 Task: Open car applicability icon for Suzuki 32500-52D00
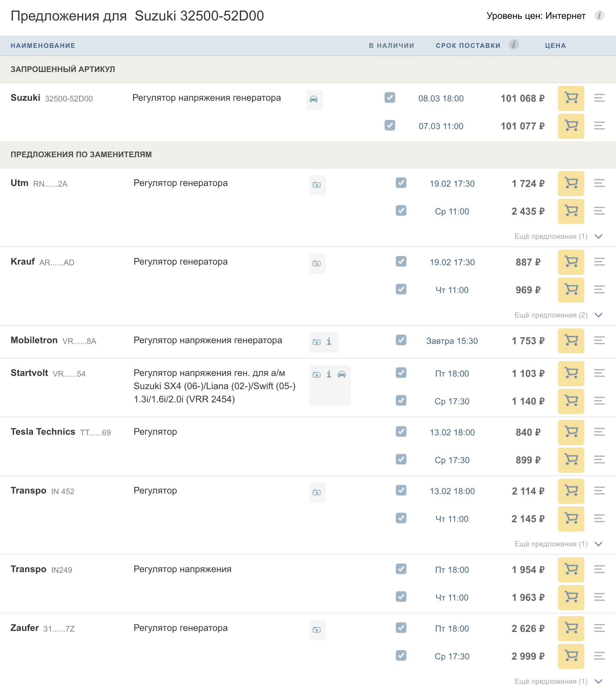click(x=314, y=99)
